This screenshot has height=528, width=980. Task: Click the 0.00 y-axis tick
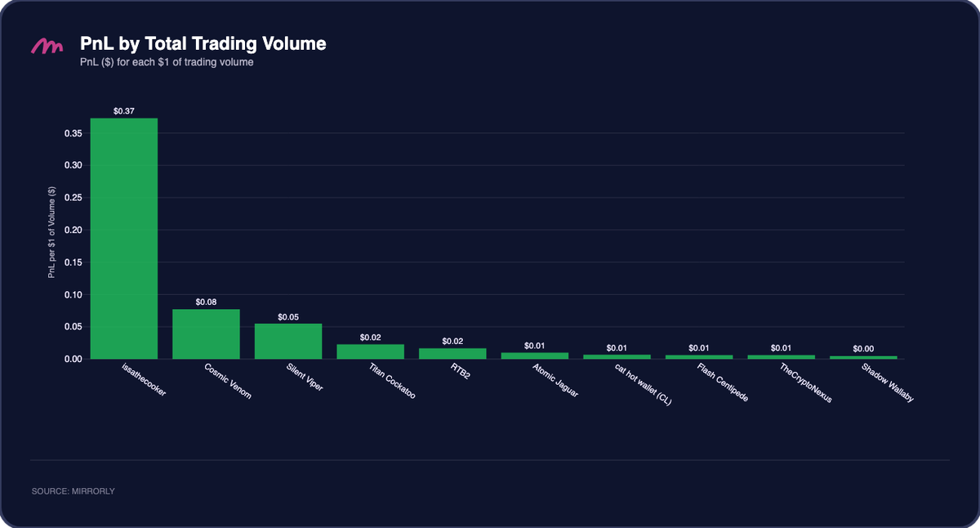pos(73,359)
